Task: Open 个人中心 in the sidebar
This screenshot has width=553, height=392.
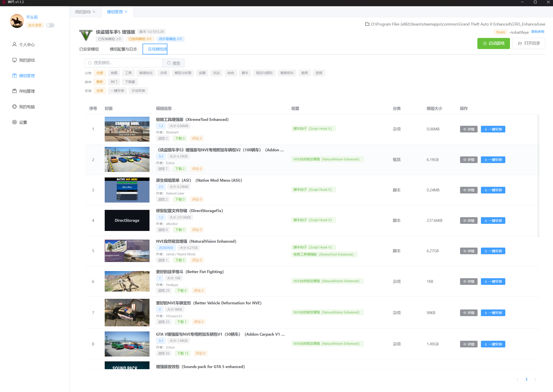Action: click(24, 45)
